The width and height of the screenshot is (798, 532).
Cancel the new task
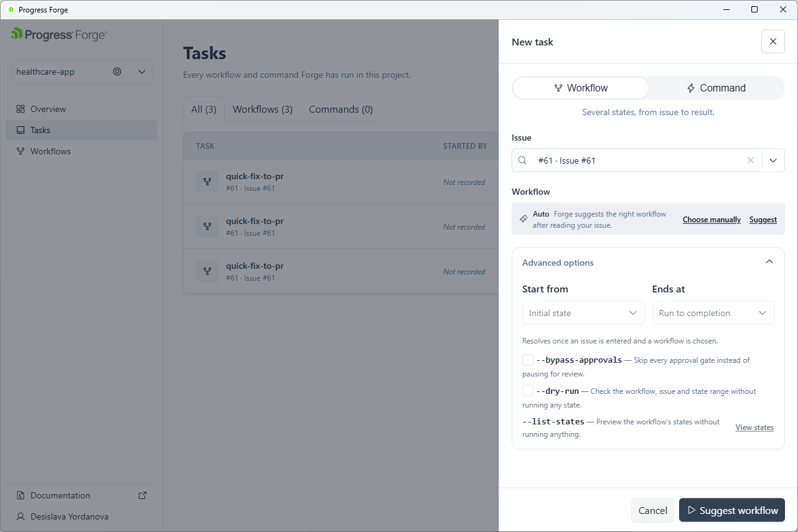653,510
